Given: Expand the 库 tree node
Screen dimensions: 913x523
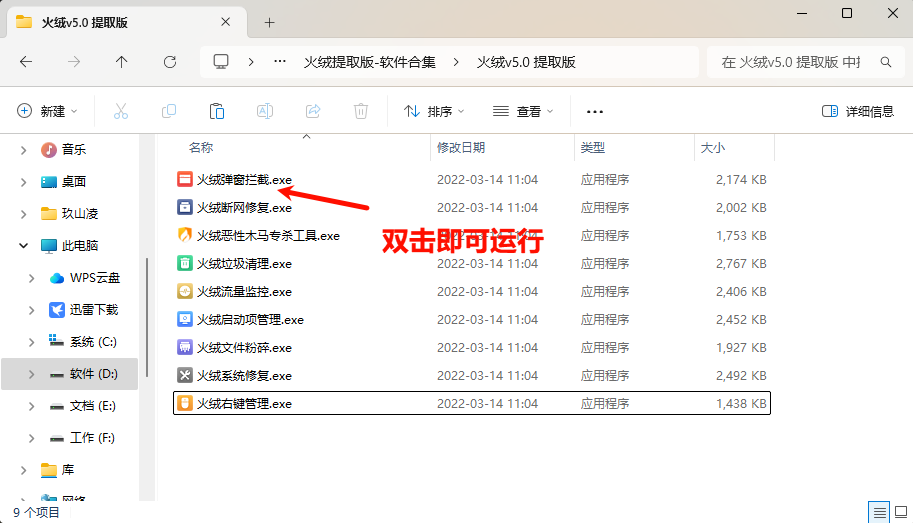Looking at the screenshot, I should point(23,470).
